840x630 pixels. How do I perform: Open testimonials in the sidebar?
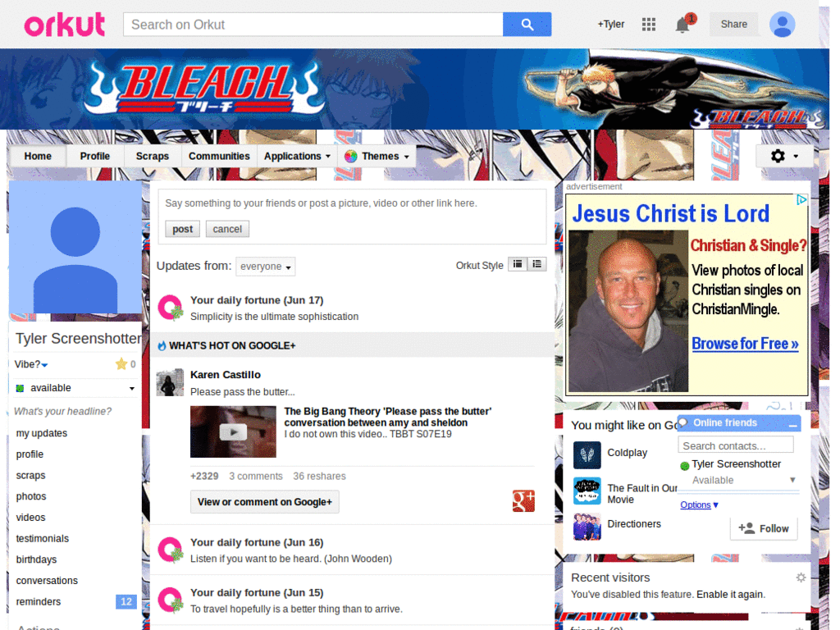(43, 538)
